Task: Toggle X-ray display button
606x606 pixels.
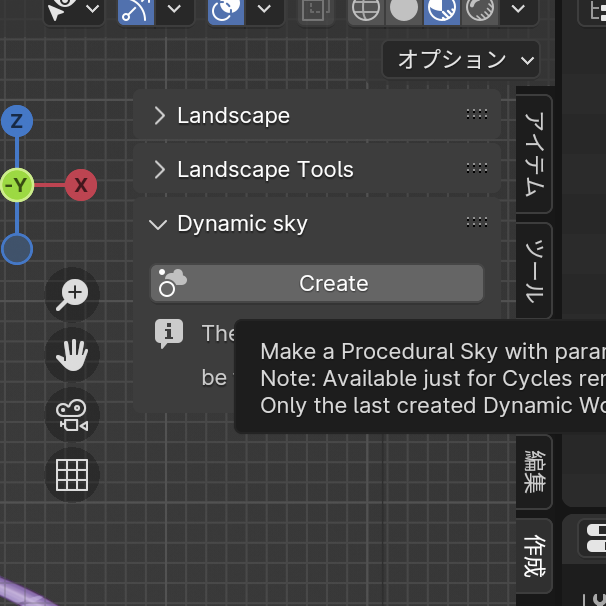Action: click(x=316, y=10)
